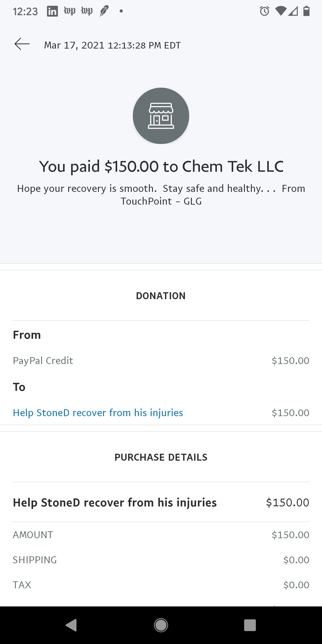
Task: Tap the DONATION section heading
Action: coord(161,296)
